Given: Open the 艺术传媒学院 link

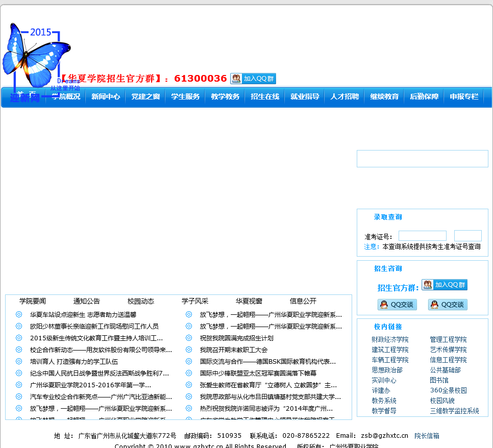Looking at the screenshot, I should tap(449, 350).
